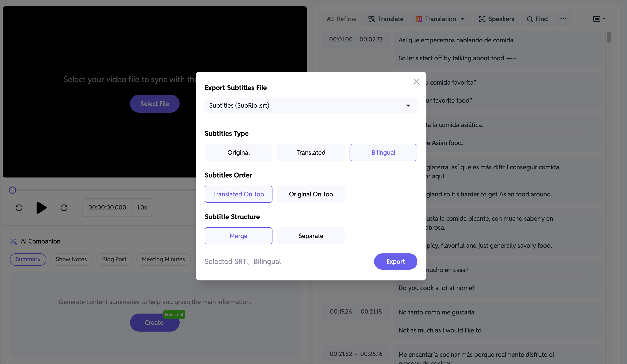The height and width of the screenshot is (364, 627).
Task: Click the subtitle display format icon
Action: (x=598, y=19)
